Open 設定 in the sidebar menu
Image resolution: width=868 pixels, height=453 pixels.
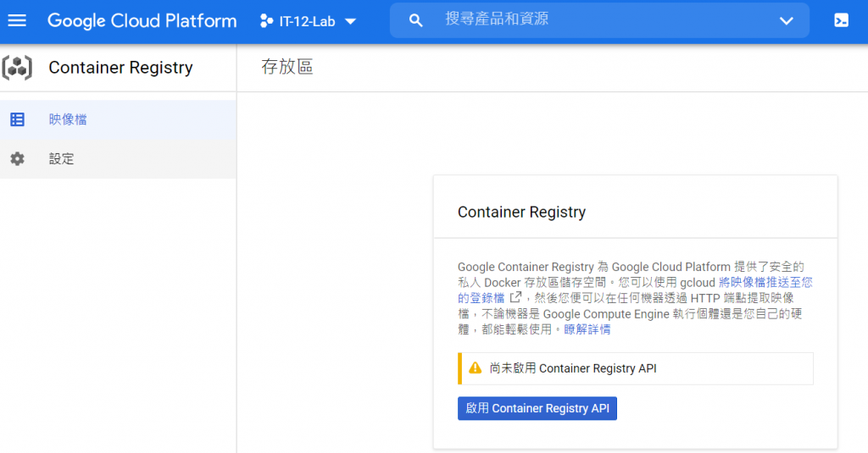pos(62,158)
